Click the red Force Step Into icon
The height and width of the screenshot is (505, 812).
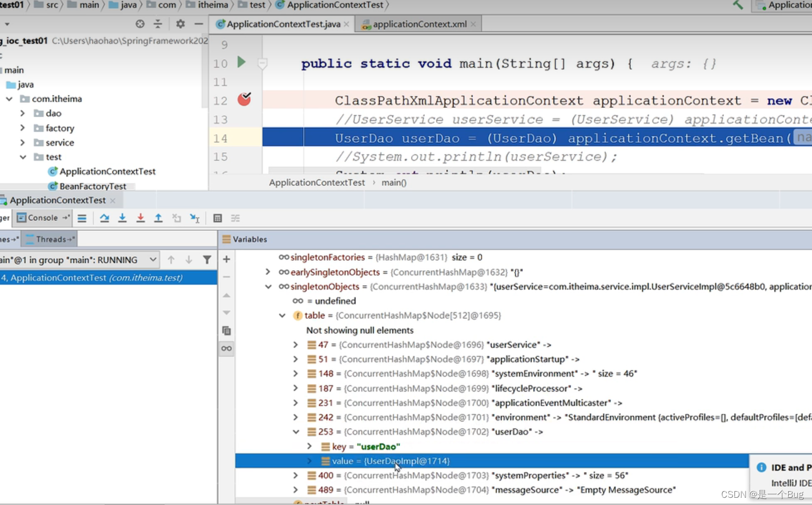140,218
